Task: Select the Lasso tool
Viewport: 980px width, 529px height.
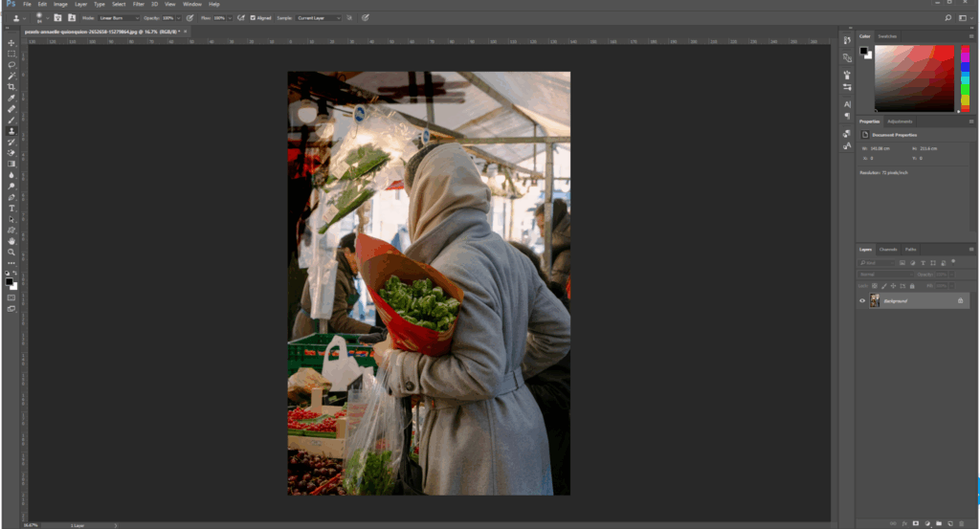Action: pyautogui.click(x=11, y=64)
